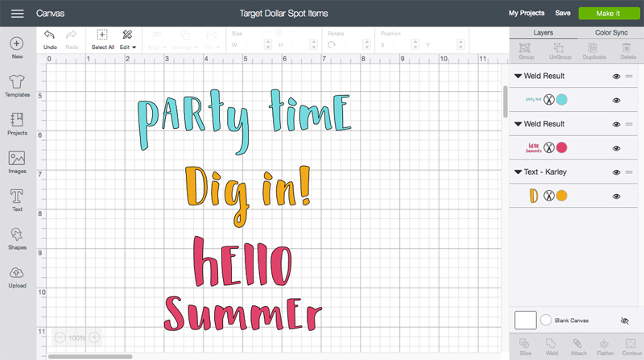Hide the pink hello summer layer

click(x=616, y=148)
